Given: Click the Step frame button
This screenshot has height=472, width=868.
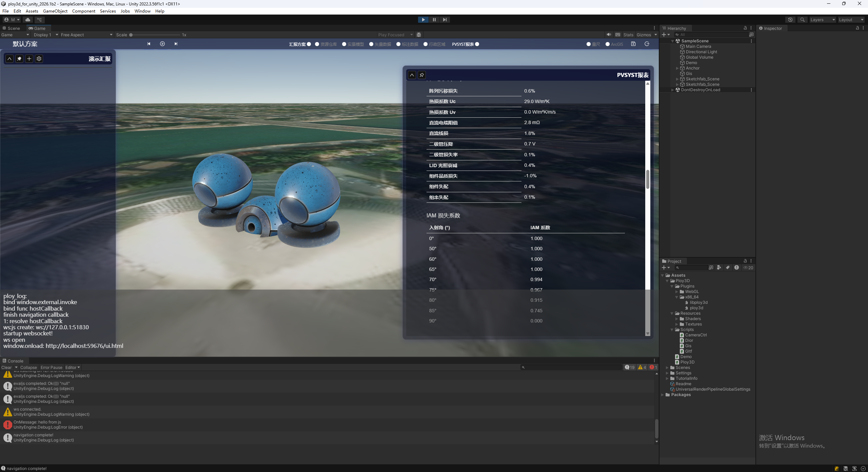Looking at the screenshot, I should (x=445, y=20).
